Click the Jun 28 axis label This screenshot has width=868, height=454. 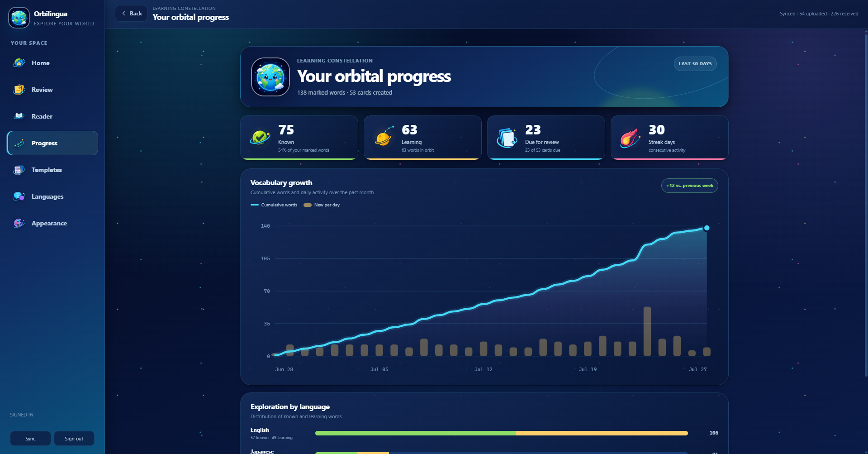tap(284, 370)
